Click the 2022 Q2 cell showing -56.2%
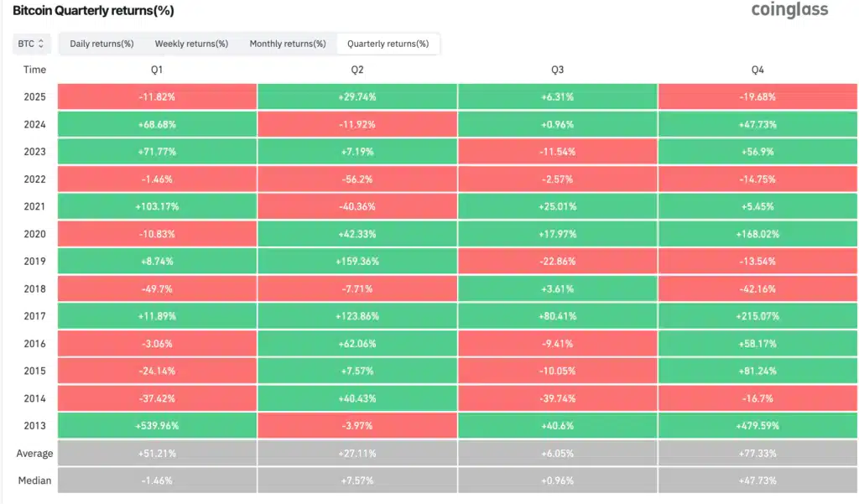The image size is (859, 504). pyautogui.click(x=357, y=179)
